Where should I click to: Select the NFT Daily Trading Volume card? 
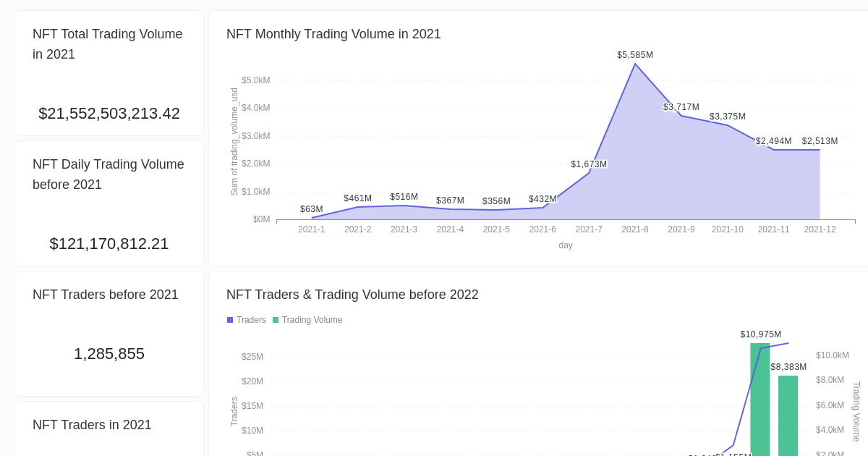point(109,203)
